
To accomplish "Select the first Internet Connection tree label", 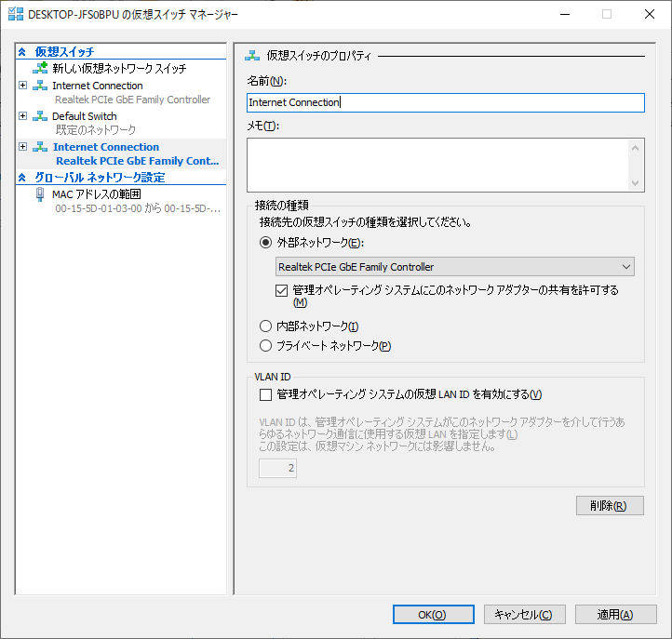I will pos(98,86).
